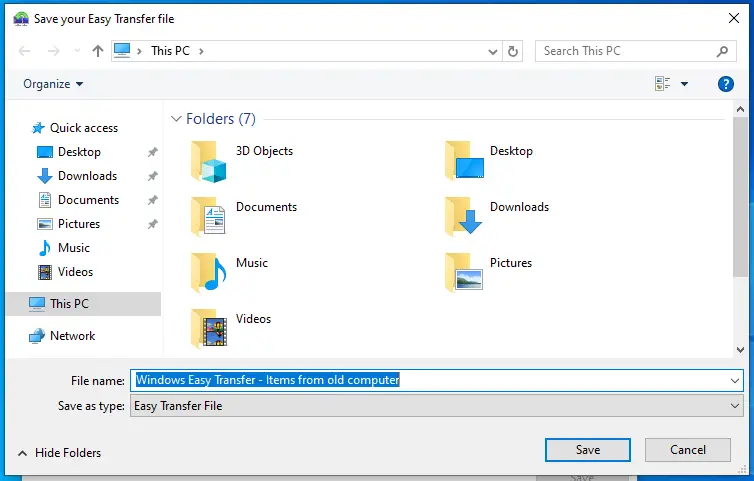
Task: Select Music in the navigation pane
Action: click(63, 248)
